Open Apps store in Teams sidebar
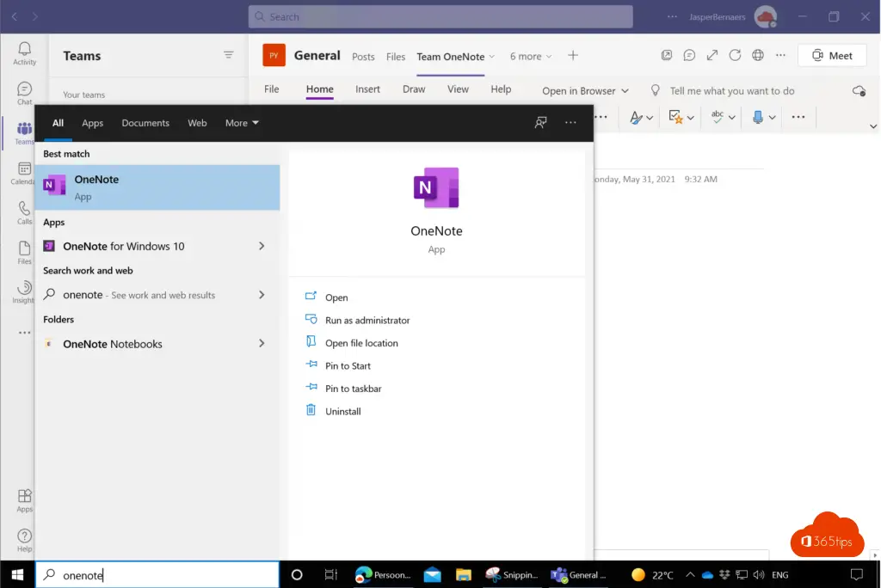 [x=24, y=500]
